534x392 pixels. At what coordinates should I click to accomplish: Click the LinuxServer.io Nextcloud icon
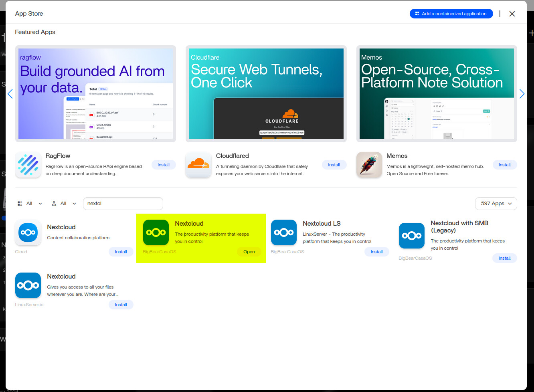(x=28, y=285)
